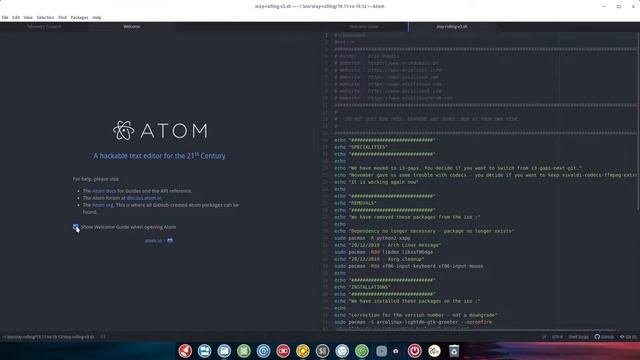Click the cursor position in the status bar
Viewport: 640px width, 360px height.
point(103,337)
